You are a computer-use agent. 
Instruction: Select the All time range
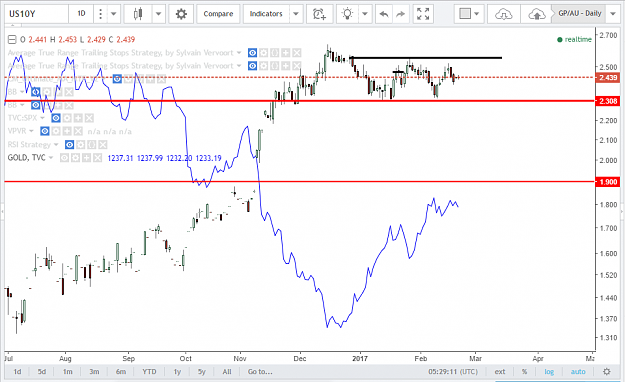pyautogui.click(x=227, y=372)
